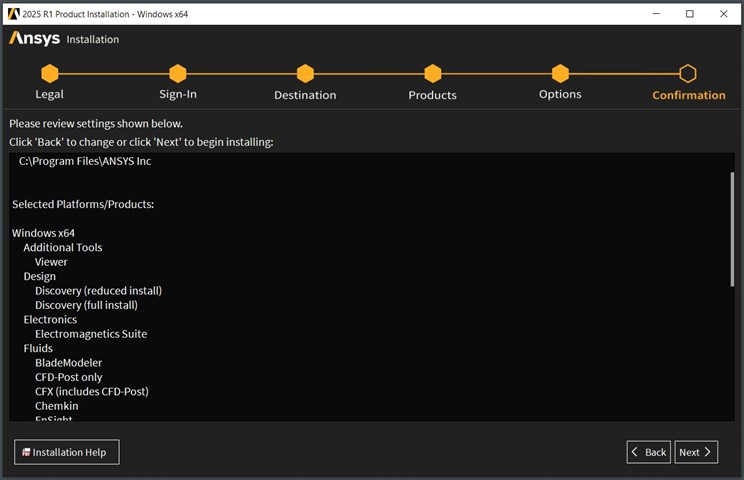Screen dimensions: 744x480
Task: Select CFX (includes CFD-Post) entry
Action: tap(92, 392)
